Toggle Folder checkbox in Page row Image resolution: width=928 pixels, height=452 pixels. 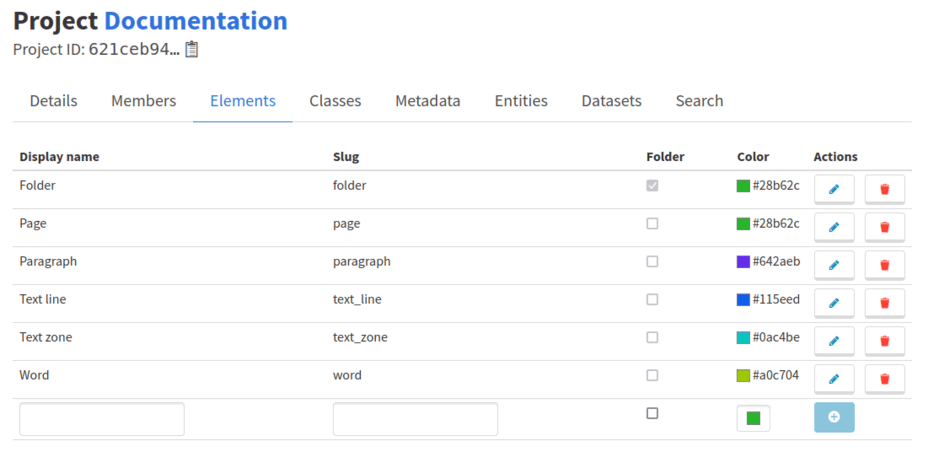click(x=652, y=224)
